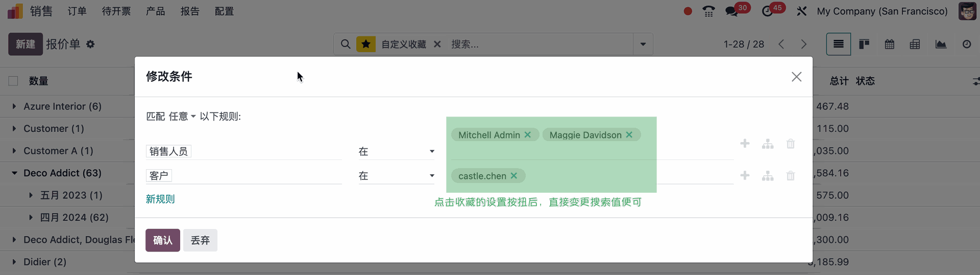Screen dimensions: 980x275
Task: Delete the 销售人员 rule row
Action: pyautogui.click(x=791, y=144)
